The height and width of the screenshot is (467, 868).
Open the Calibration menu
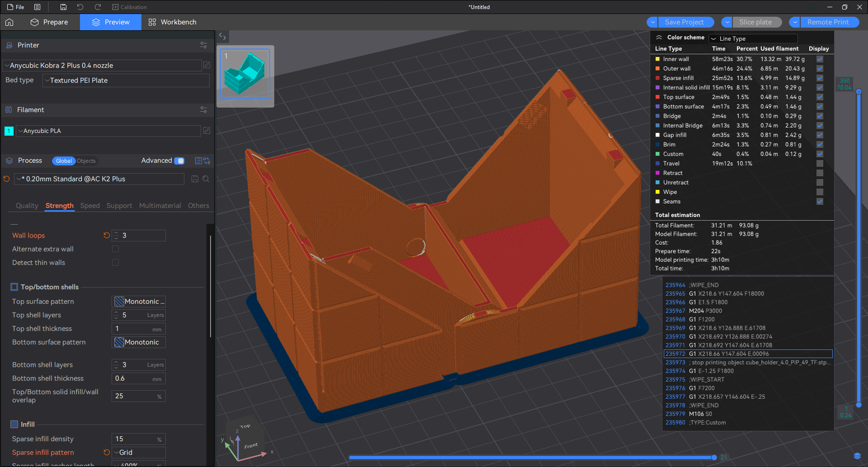click(x=129, y=7)
